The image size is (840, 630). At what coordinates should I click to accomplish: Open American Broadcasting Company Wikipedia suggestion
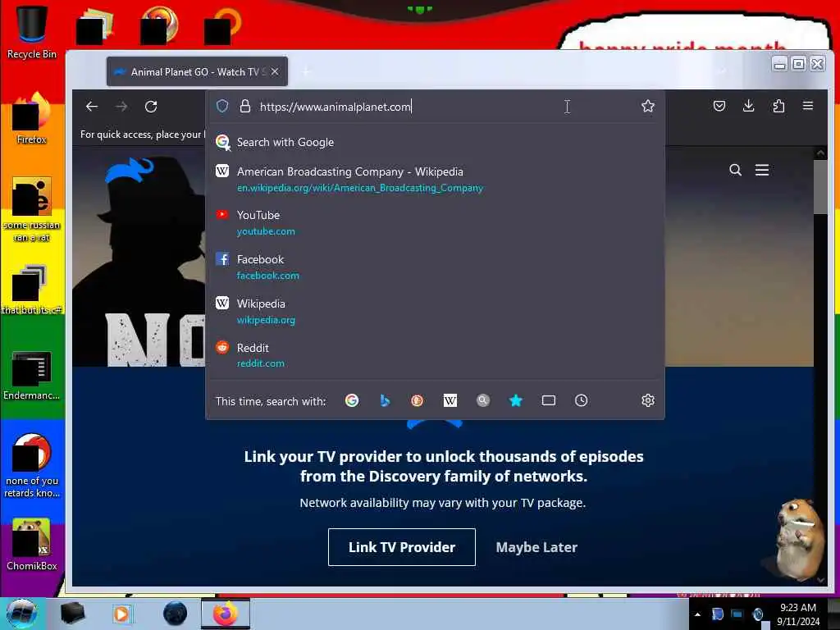pos(435,179)
